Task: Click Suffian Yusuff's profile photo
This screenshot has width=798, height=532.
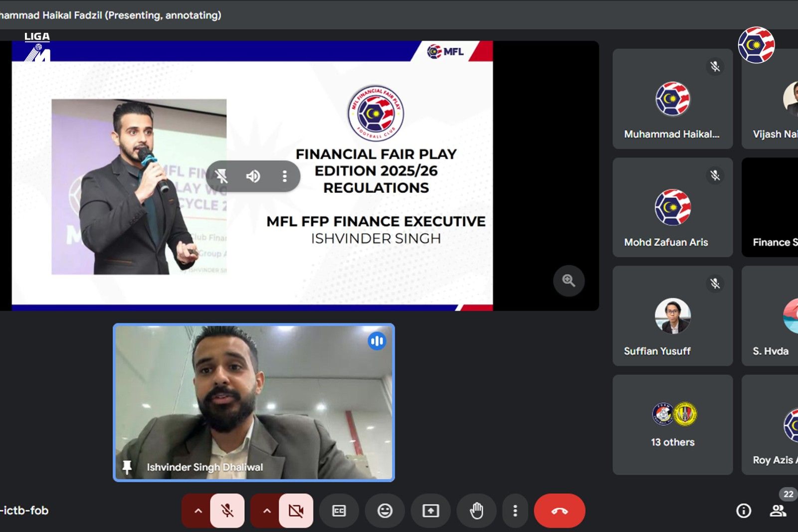Action: (673, 316)
